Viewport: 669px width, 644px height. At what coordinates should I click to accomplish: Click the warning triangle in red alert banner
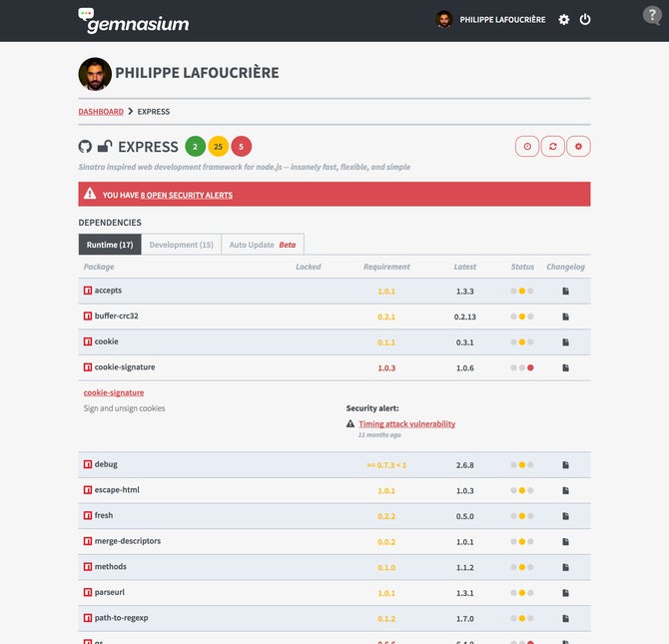pyautogui.click(x=90, y=194)
